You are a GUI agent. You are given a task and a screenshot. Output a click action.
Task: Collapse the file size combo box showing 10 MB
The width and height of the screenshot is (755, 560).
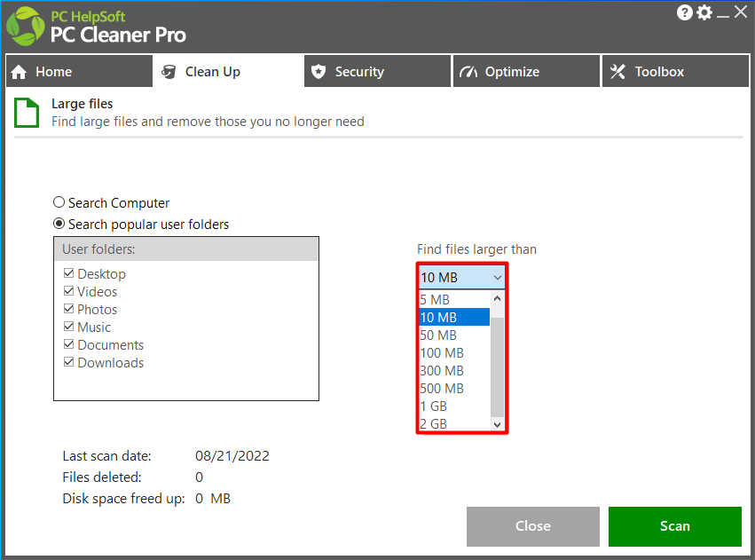461,278
